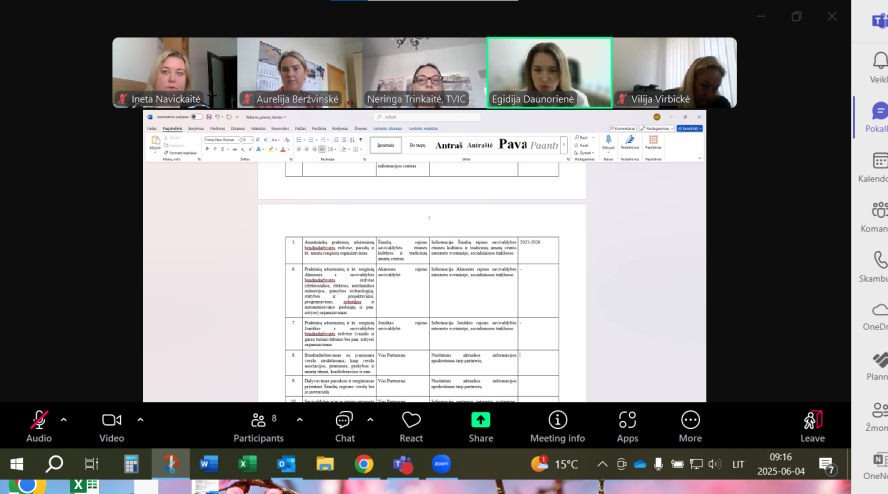This screenshot has height=494, width=888.
Task: Open the Chat panel
Action: click(x=344, y=427)
